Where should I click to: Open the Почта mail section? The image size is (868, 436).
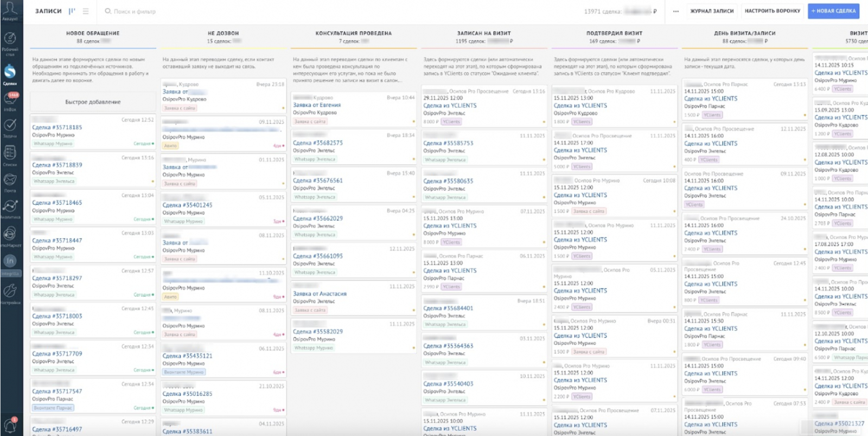point(10,180)
